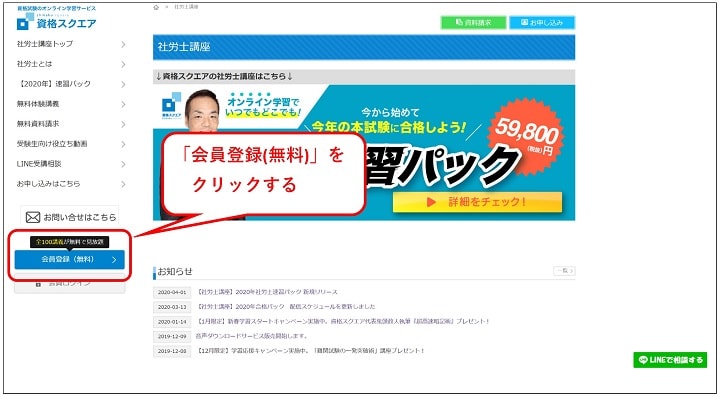The height and width of the screenshot is (397, 720).
Task: Click 全100講義が無料で見放題 tooltip label
Action: coord(69,242)
